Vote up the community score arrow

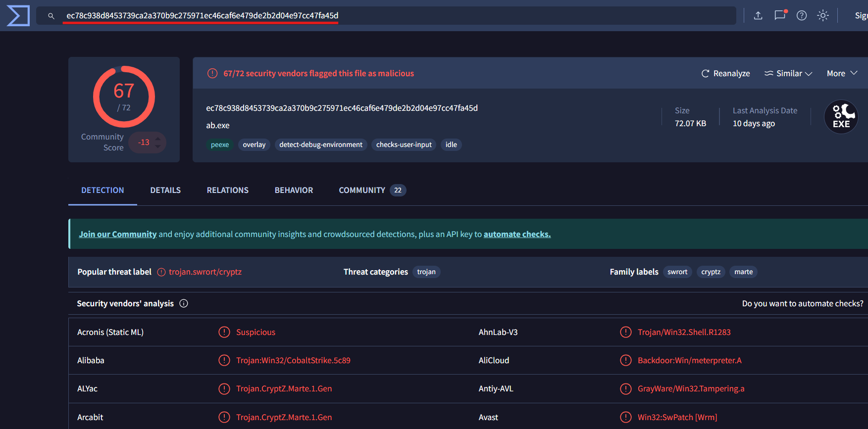[x=158, y=139]
